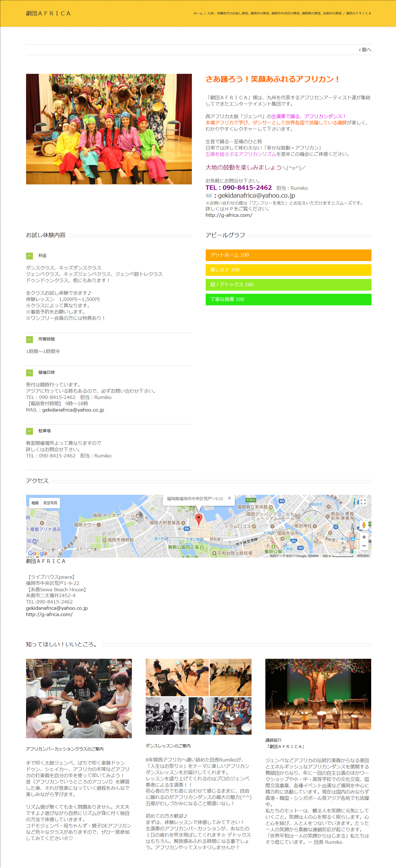Toggle the 駐車場 accordion section
Image resolution: width=396 pixels, height=868 pixels.
[30, 431]
